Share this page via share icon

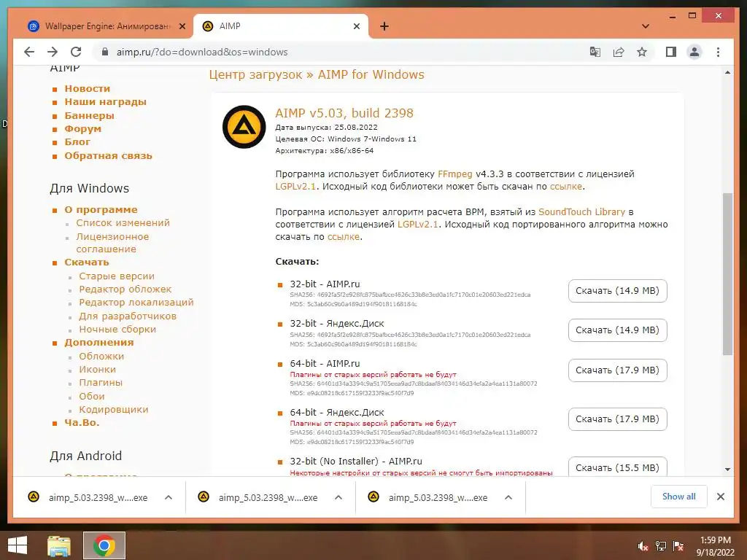pyautogui.click(x=619, y=52)
